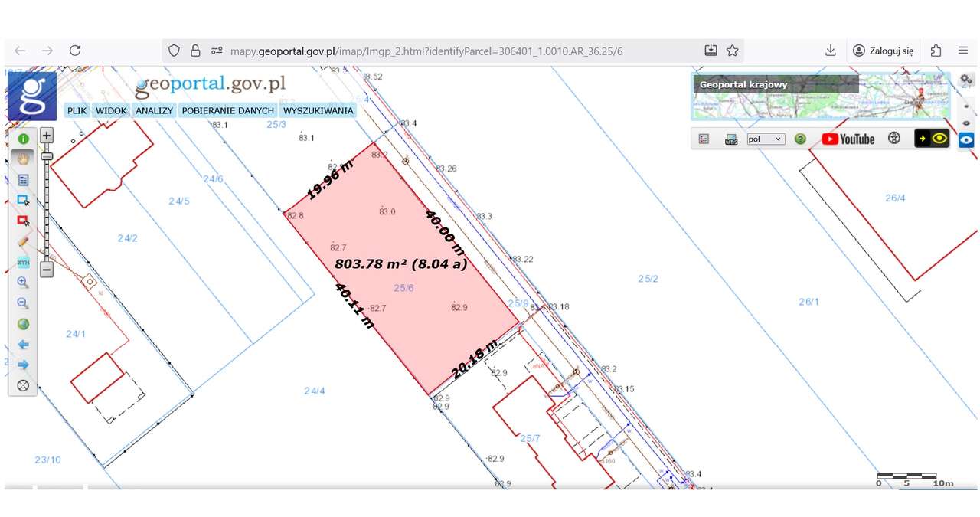Zoom in with the plus button
980x517 pixels.
pyautogui.click(x=47, y=136)
